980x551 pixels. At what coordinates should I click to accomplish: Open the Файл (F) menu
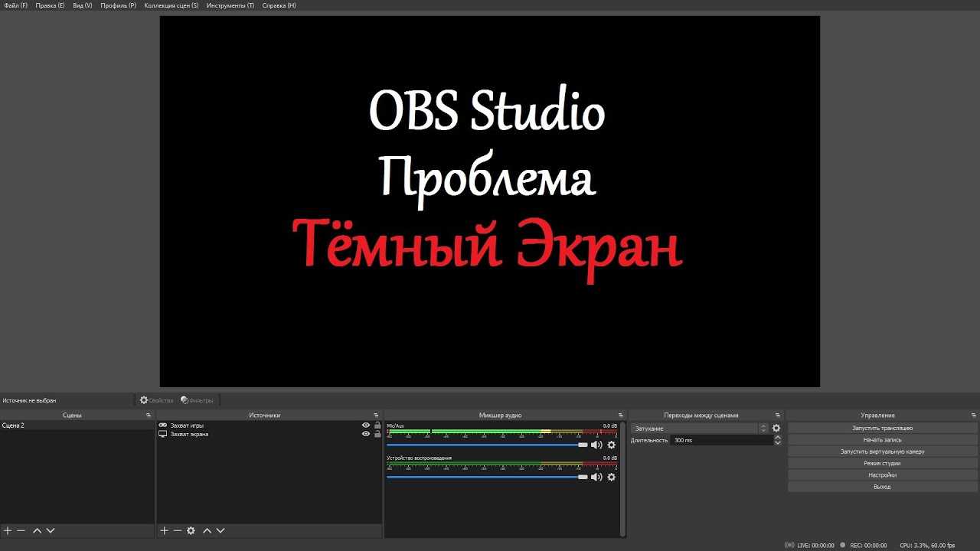click(15, 5)
